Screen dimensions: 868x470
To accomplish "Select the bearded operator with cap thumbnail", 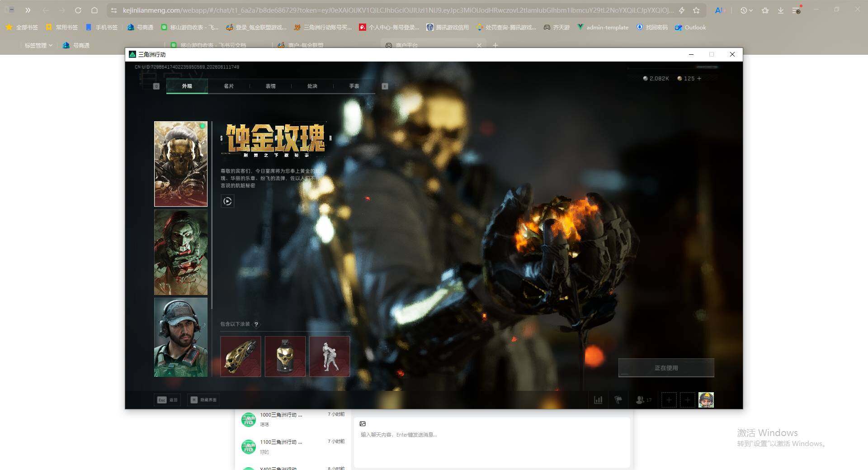I will 181,337.
